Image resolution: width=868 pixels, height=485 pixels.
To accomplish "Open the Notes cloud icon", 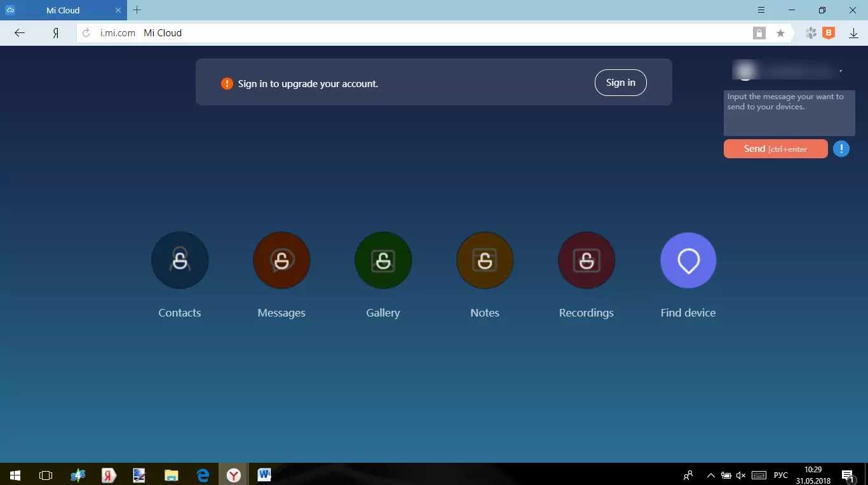I will [x=485, y=260].
